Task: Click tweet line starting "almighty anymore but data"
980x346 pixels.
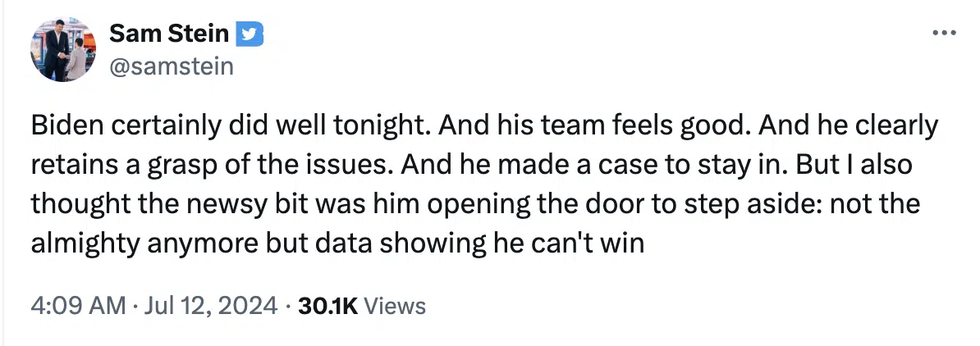Action: pyautogui.click(x=337, y=243)
